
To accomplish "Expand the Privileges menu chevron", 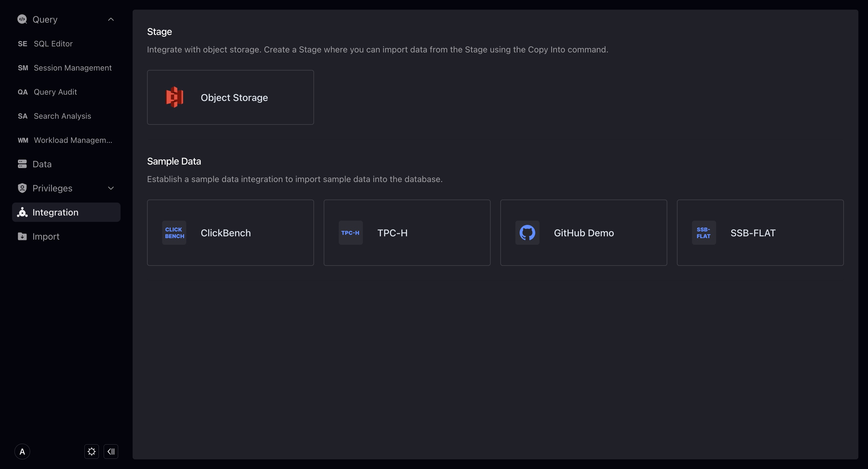I will tap(111, 188).
